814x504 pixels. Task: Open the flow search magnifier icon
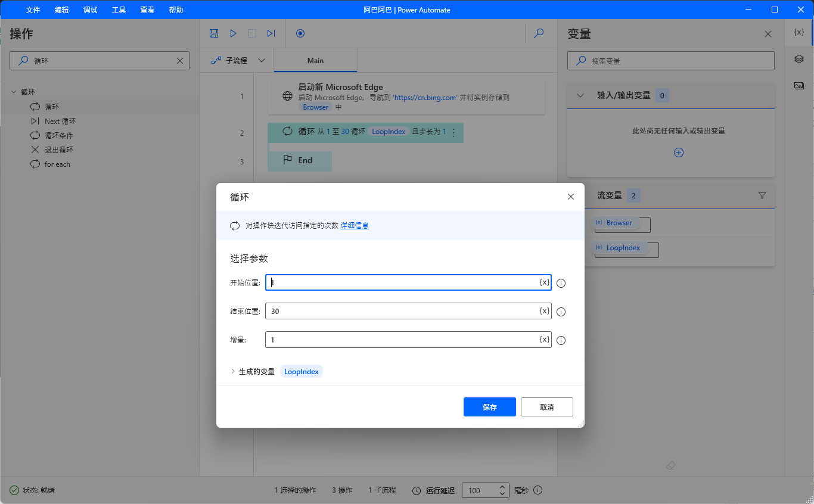(x=539, y=33)
